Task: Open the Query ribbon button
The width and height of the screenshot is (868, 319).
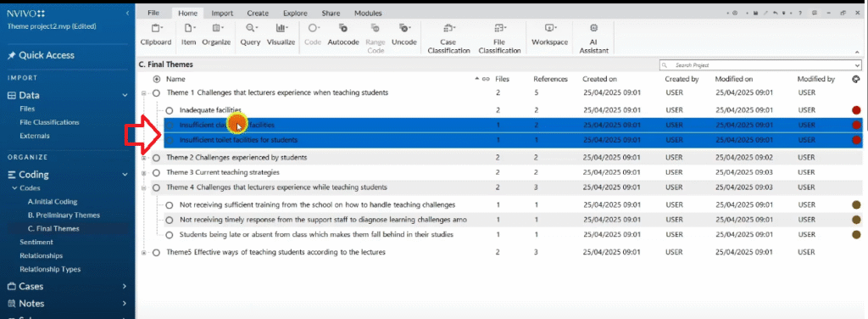Action: point(250,34)
